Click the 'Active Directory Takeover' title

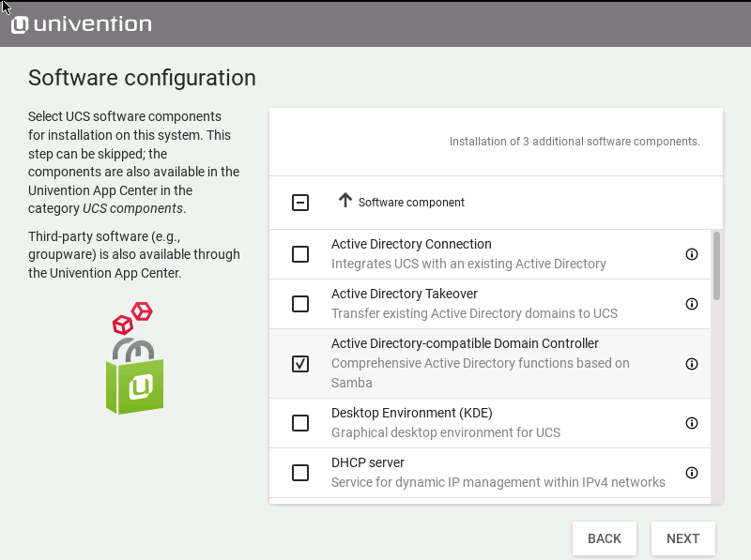[405, 294]
